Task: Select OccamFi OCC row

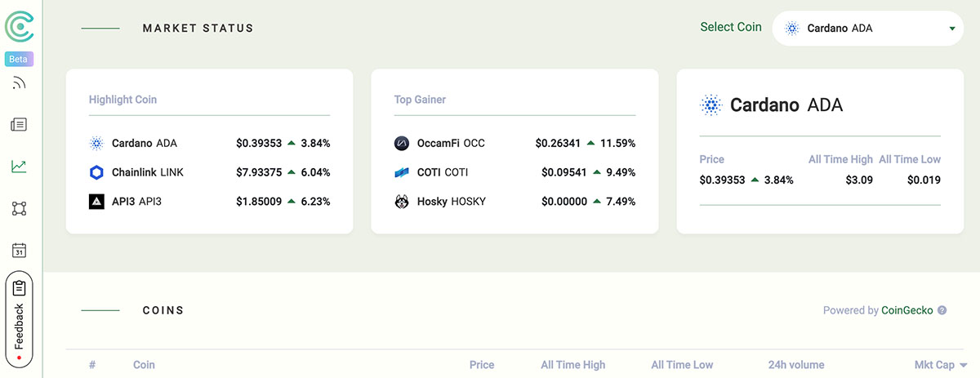Action: (x=514, y=144)
